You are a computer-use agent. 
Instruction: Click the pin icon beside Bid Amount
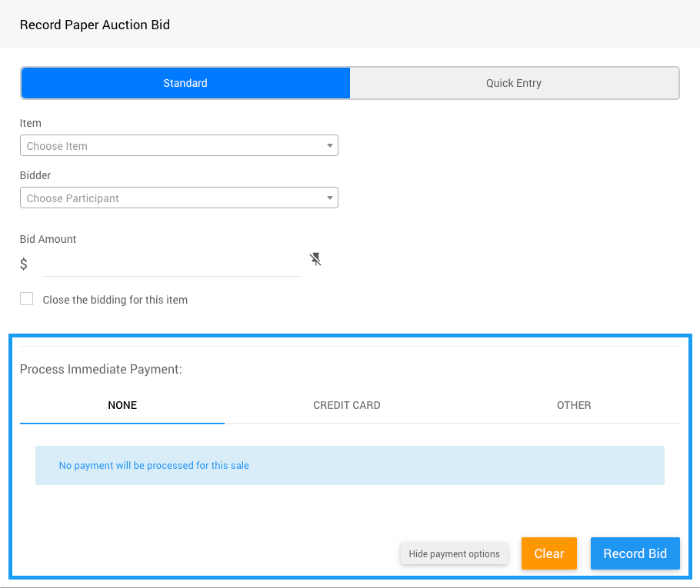pos(315,260)
